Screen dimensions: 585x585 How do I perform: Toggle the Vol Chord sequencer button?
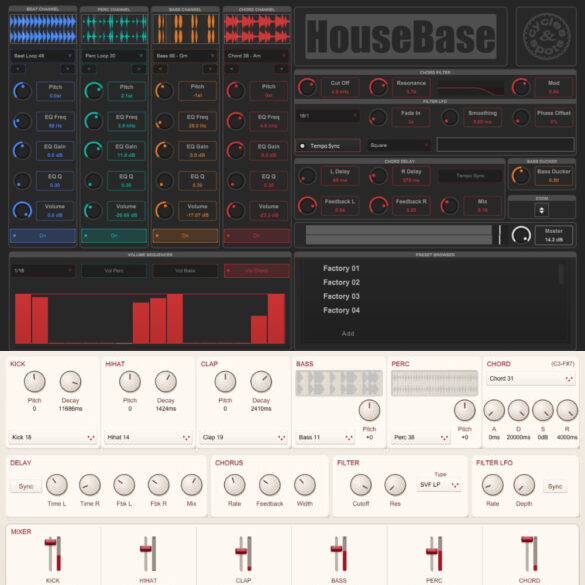click(256, 271)
